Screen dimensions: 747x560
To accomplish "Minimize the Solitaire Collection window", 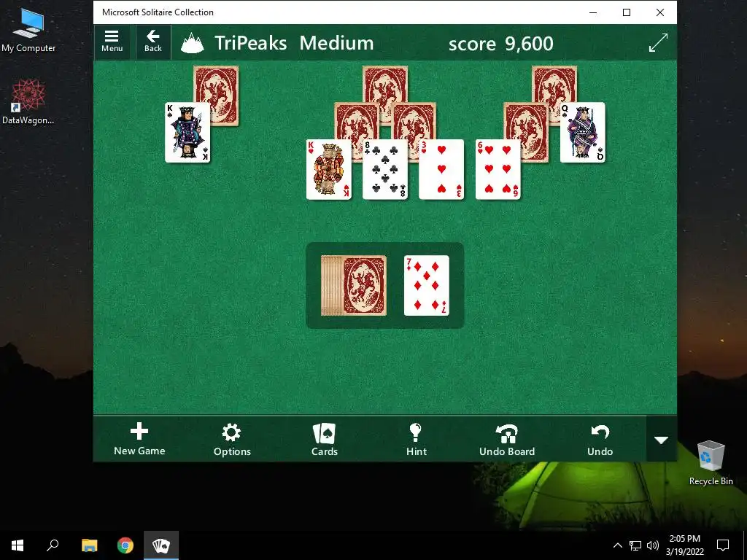I will [x=593, y=12].
